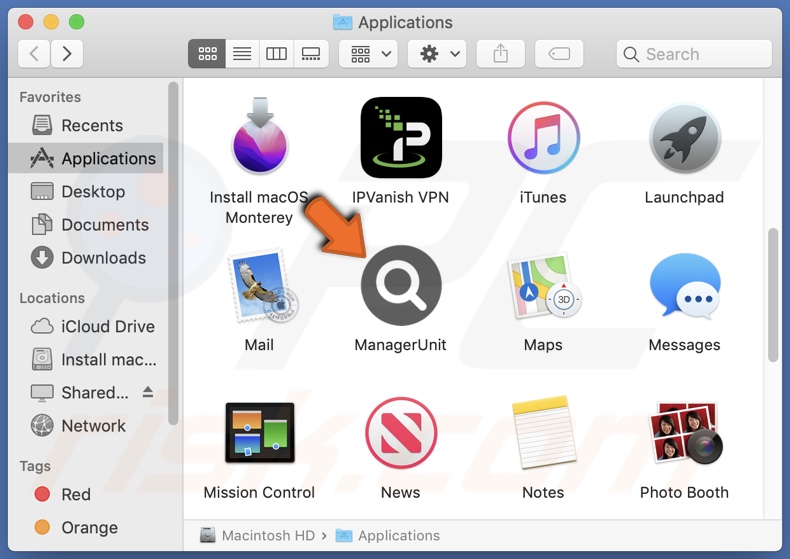Viewport: 790px width, 559px height.
Task: Click into the Search field
Action: coord(694,53)
